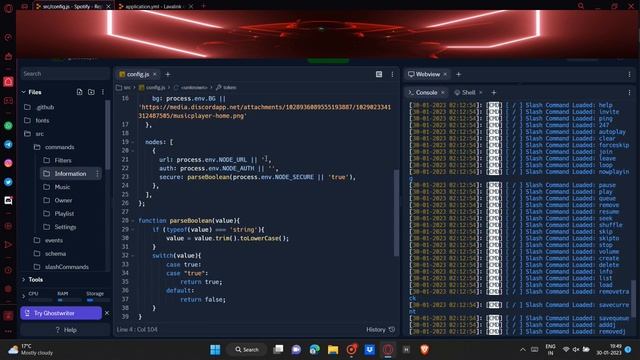Open Brave browser from the taskbar
Viewport: 640px width, 360px height.
424,350
